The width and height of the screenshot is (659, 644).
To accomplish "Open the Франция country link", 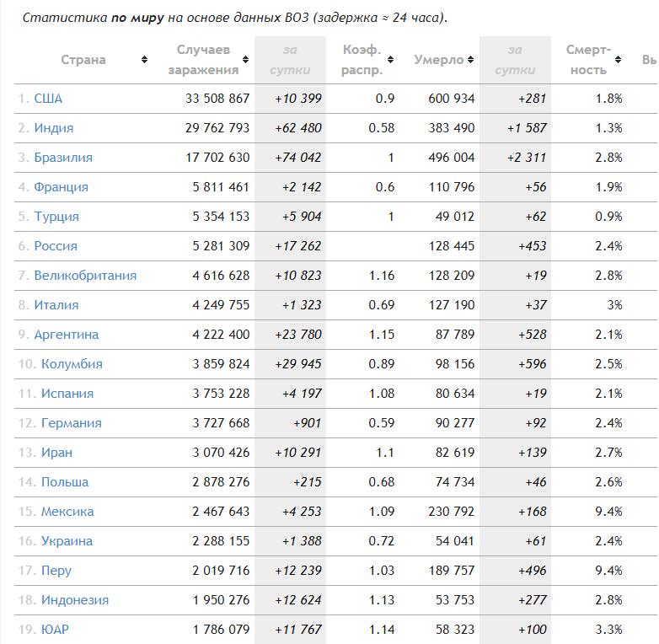I will pos(61,186).
